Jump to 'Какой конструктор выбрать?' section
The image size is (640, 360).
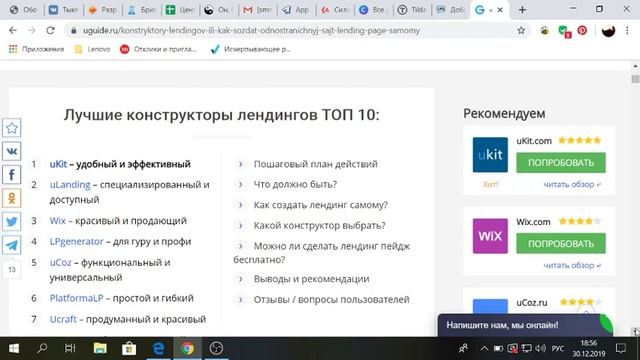click(320, 225)
